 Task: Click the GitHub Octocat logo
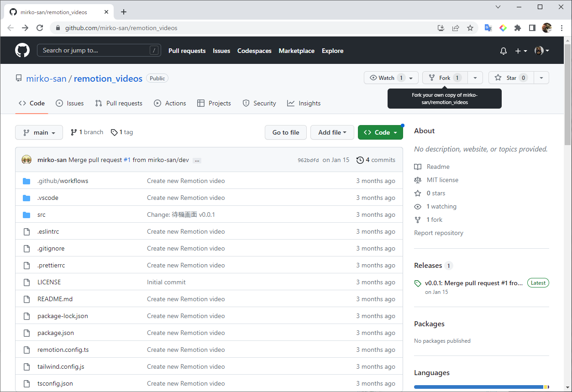pos(22,50)
